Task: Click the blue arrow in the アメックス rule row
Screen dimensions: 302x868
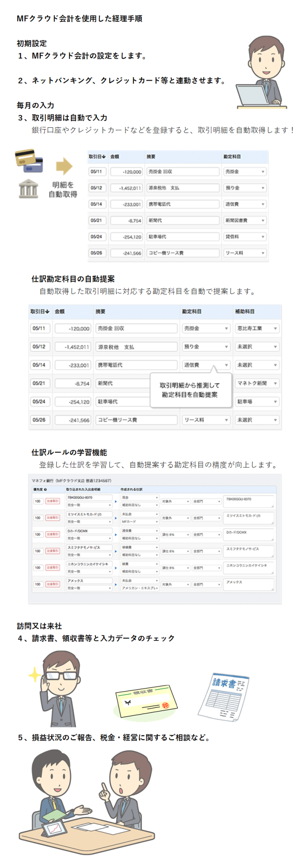Action: point(116,585)
